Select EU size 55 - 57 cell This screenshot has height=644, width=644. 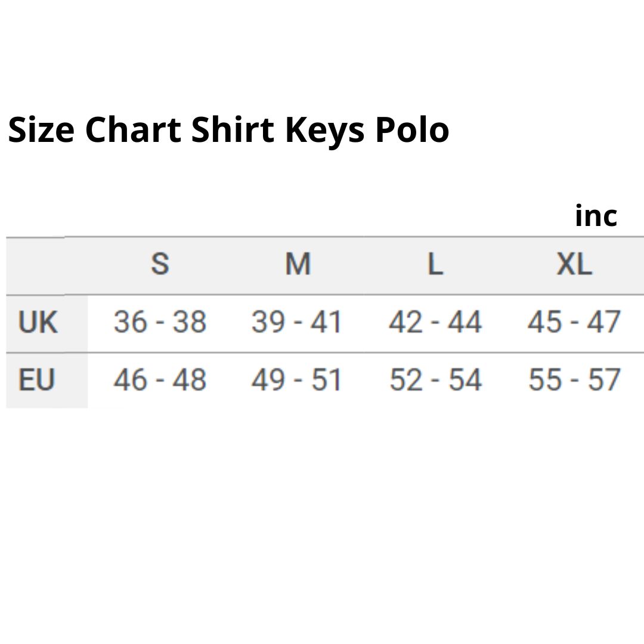click(x=574, y=379)
